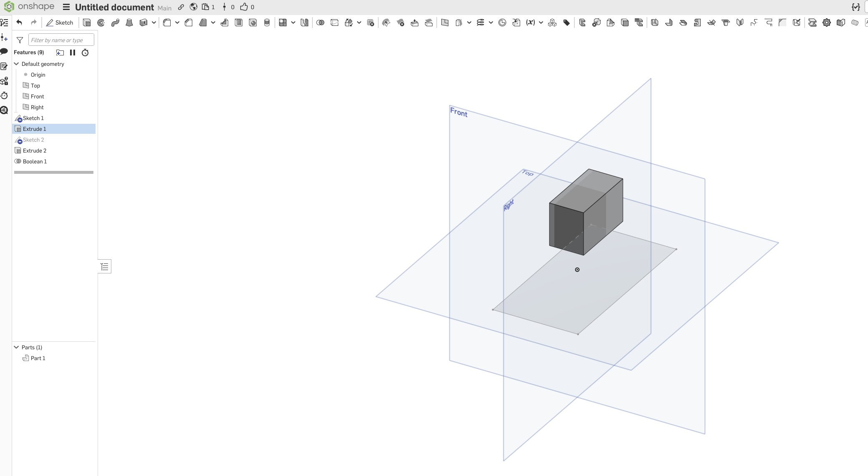The width and height of the screenshot is (868, 476).
Task: Click the Shell tool icon
Action: (x=239, y=23)
